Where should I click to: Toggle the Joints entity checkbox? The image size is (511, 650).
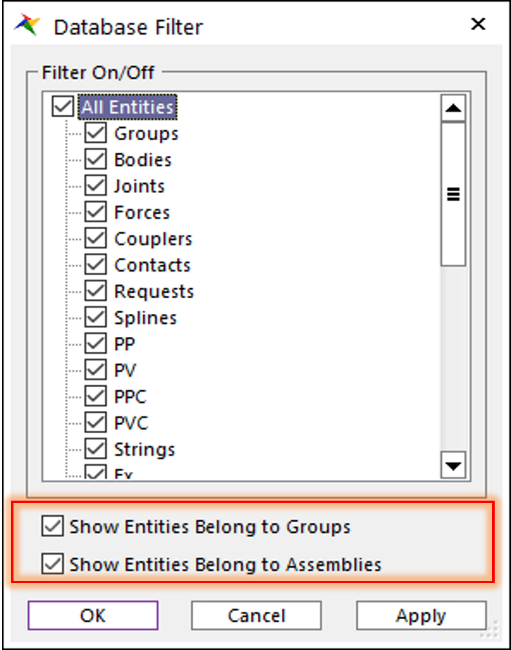point(96,186)
